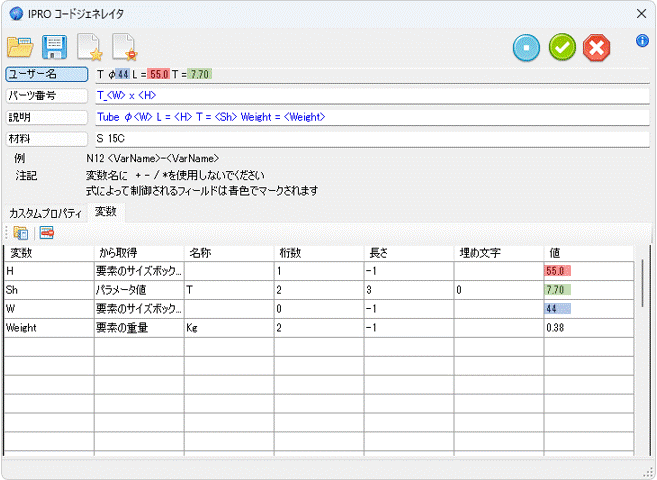
Task: Cancel with the red X button
Action: tap(597, 48)
